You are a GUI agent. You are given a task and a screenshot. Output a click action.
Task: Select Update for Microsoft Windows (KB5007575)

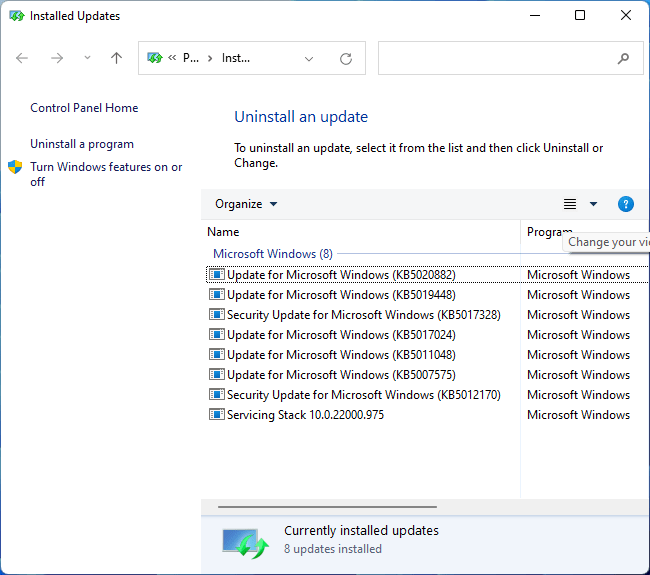tap(427, 375)
